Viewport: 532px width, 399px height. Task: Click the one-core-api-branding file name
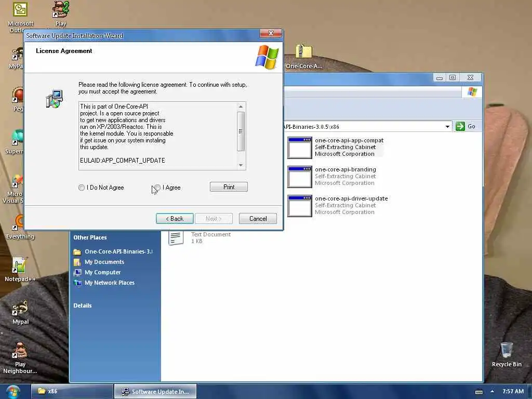click(345, 169)
